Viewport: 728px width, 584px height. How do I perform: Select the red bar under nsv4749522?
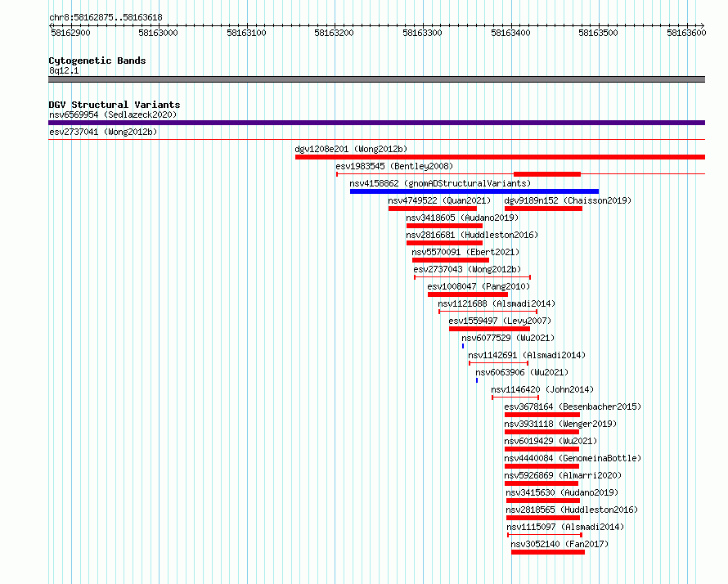(x=433, y=209)
